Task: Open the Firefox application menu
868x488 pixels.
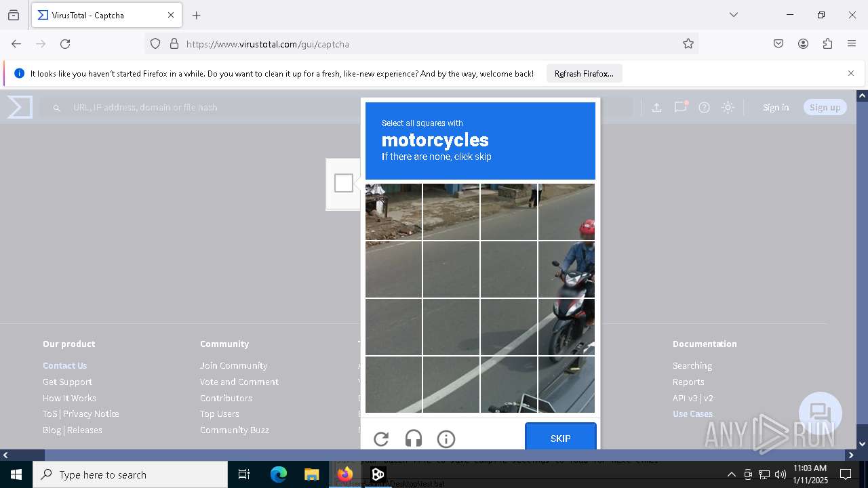Action: (852, 43)
